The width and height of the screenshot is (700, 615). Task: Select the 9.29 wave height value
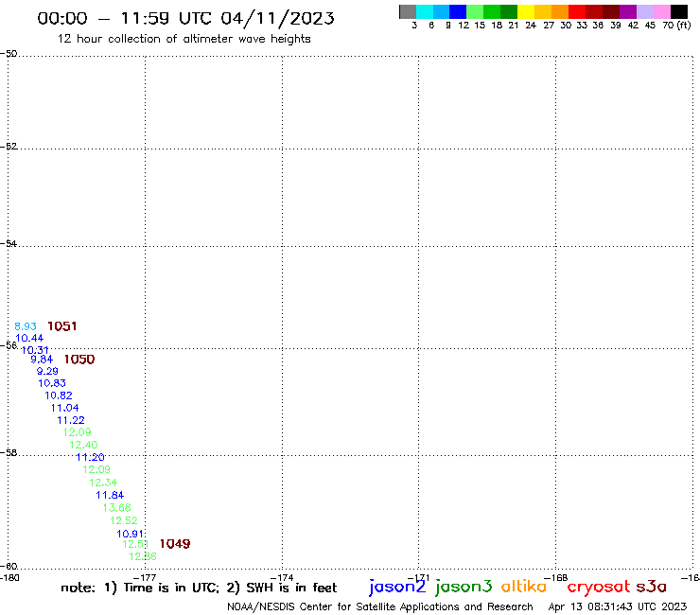point(47,371)
